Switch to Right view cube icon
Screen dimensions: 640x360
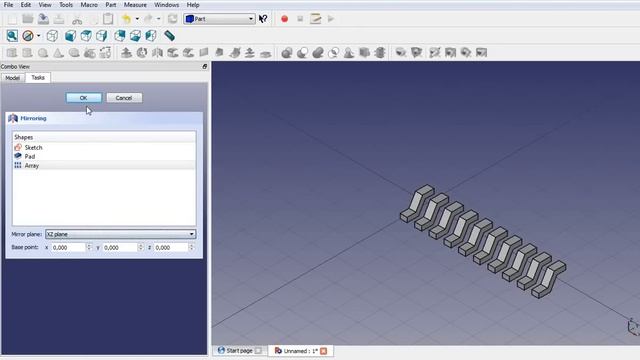click(x=101, y=36)
